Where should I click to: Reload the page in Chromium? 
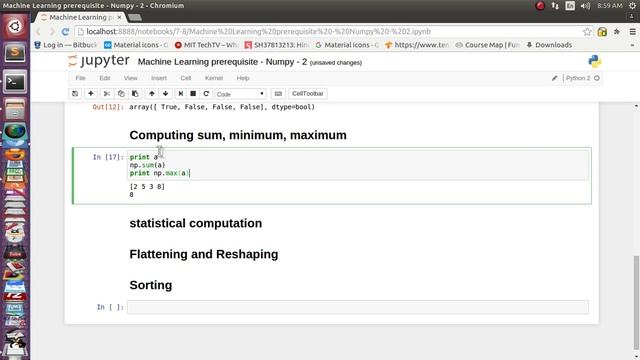coord(65,31)
